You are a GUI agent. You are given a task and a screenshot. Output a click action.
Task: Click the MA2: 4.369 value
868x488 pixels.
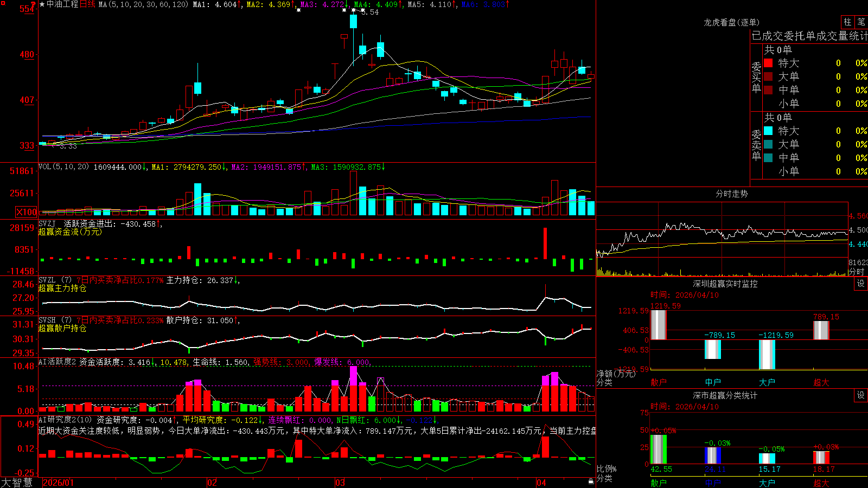pyautogui.click(x=269, y=4)
